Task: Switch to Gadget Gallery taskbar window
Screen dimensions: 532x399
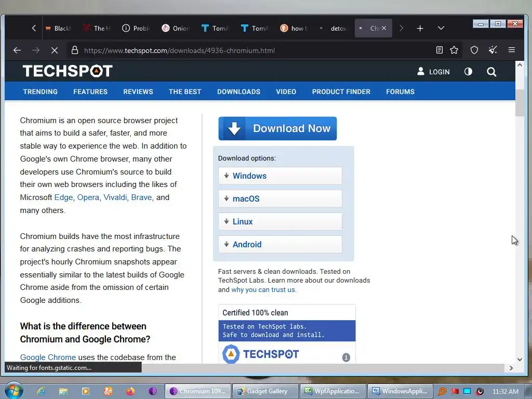Action: click(265, 391)
